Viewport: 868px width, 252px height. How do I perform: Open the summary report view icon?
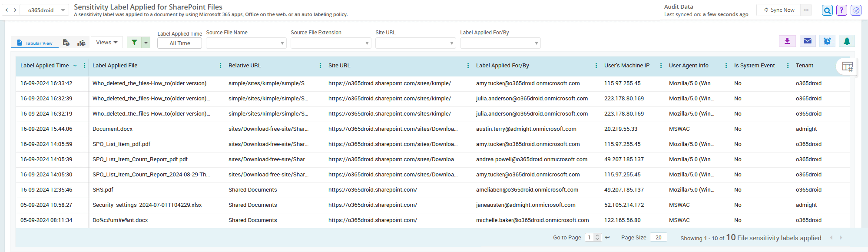66,43
